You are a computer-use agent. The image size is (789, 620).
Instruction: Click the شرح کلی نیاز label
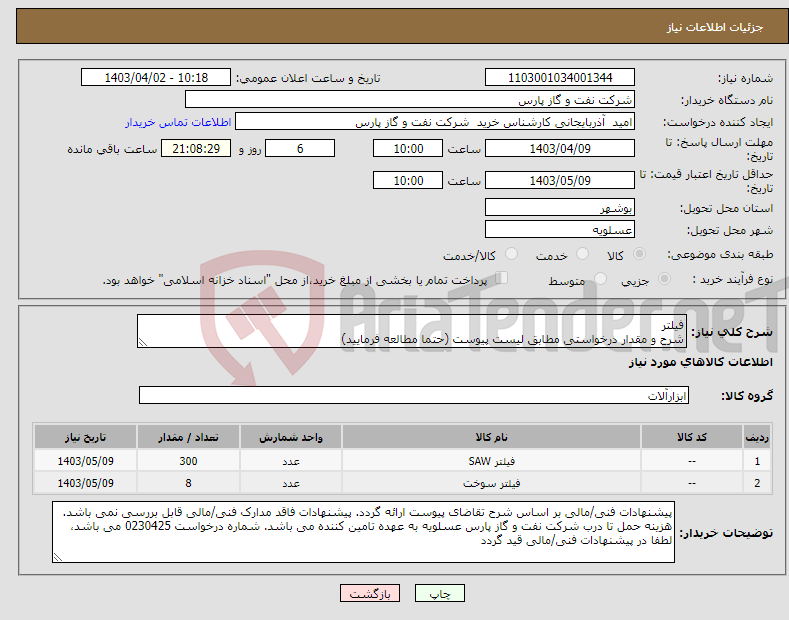click(x=732, y=332)
